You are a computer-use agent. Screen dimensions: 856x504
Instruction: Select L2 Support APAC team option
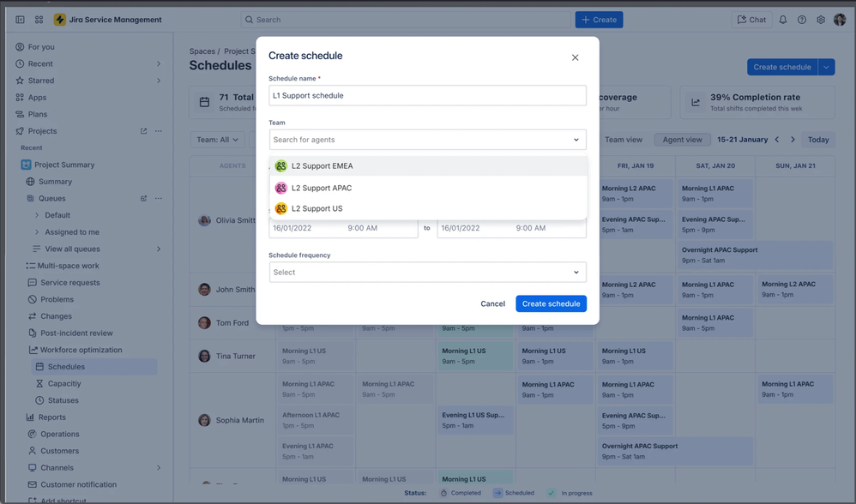428,188
